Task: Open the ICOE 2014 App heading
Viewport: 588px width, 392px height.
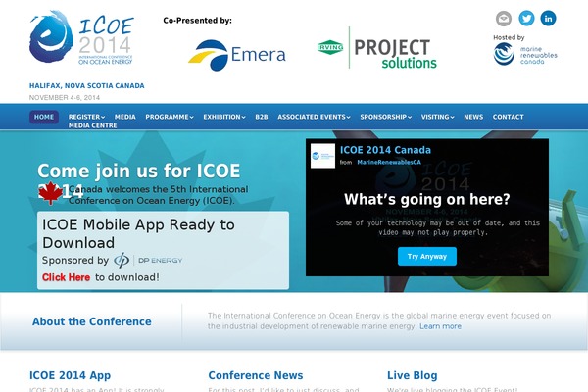Action: coord(71,375)
